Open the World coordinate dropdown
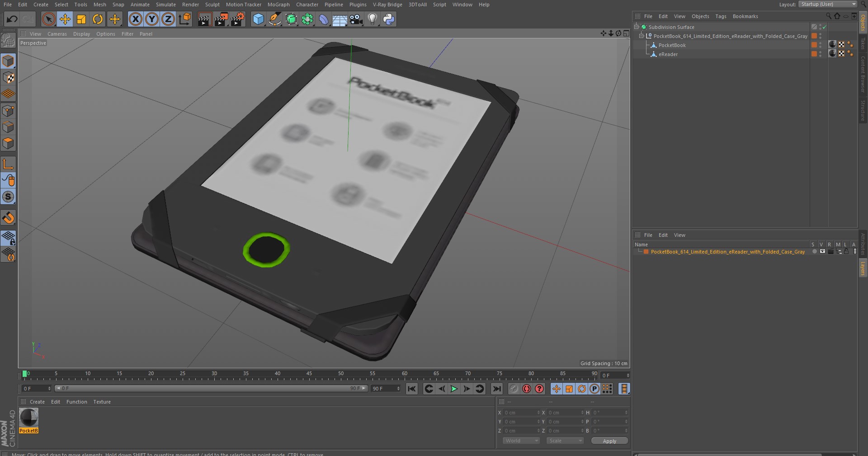The image size is (868, 456). tap(521, 441)
